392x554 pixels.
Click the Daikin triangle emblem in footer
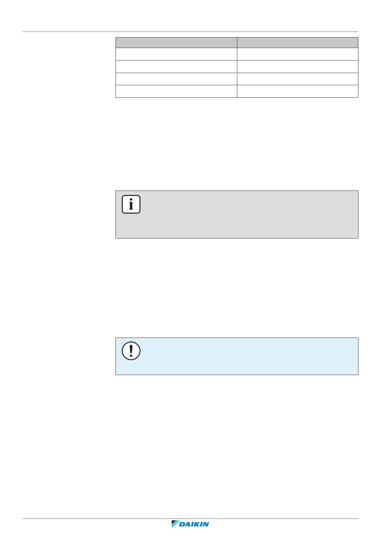tap(175, 524)
